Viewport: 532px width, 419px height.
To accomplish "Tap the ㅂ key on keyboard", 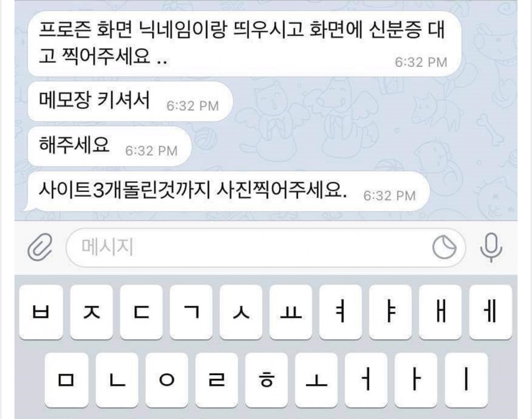I will click(x=41, y=312).
